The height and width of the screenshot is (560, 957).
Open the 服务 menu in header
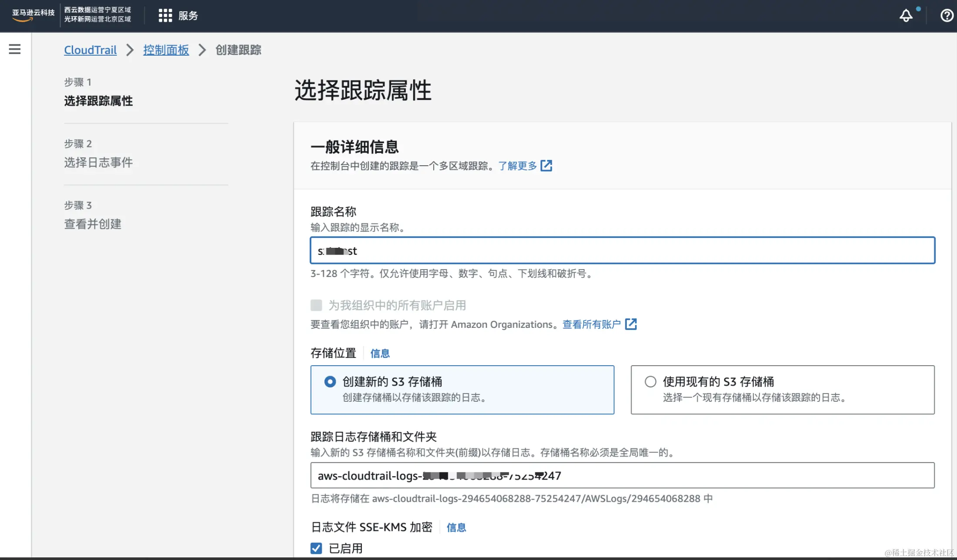188,16
